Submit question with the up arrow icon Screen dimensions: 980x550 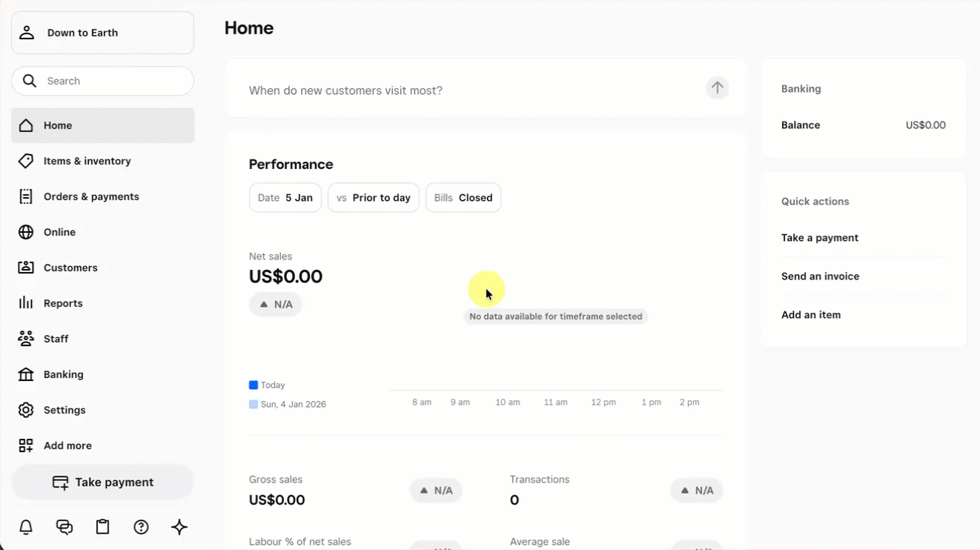(717, 88)
